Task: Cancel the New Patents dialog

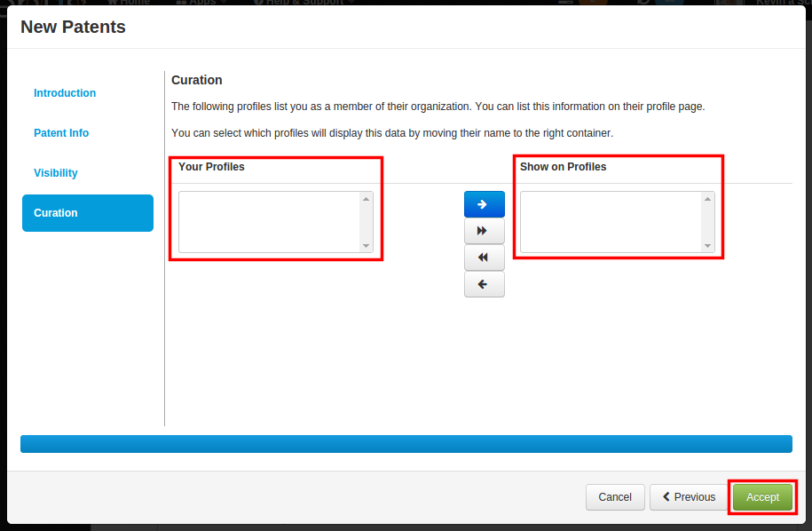Action: (615, 497)
